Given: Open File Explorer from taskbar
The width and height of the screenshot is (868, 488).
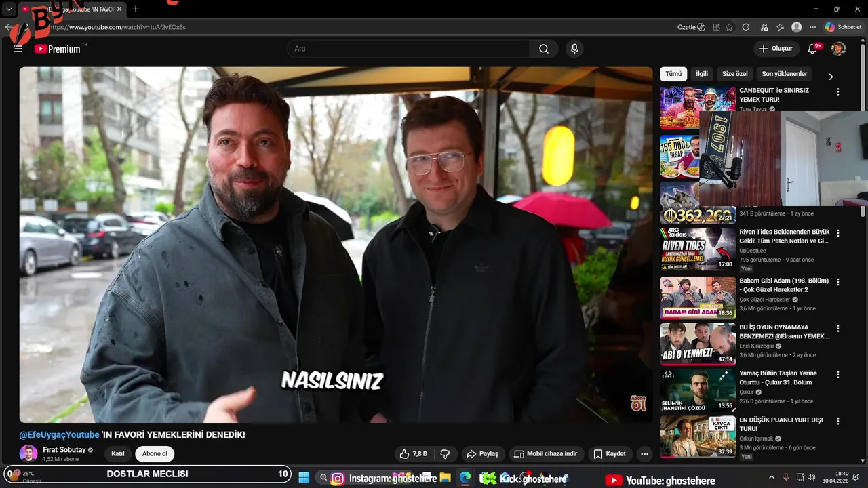Looking at the screenshot, I should click(445, 478).
